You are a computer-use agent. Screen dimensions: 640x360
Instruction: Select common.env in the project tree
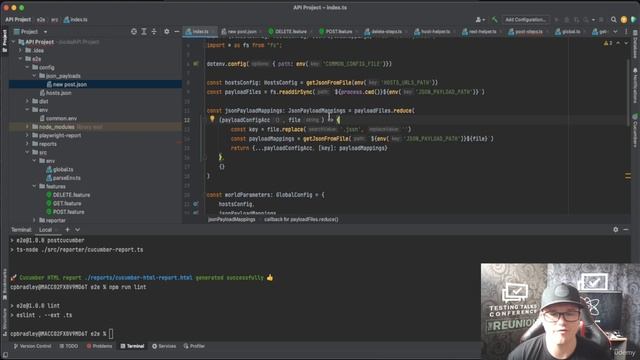coord(61,118)
